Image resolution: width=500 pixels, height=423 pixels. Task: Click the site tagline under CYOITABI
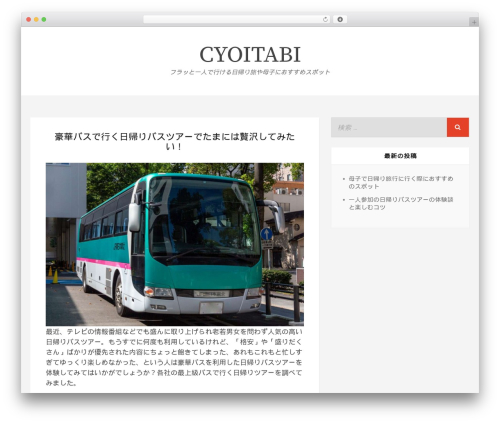click(x=250, y=72)
